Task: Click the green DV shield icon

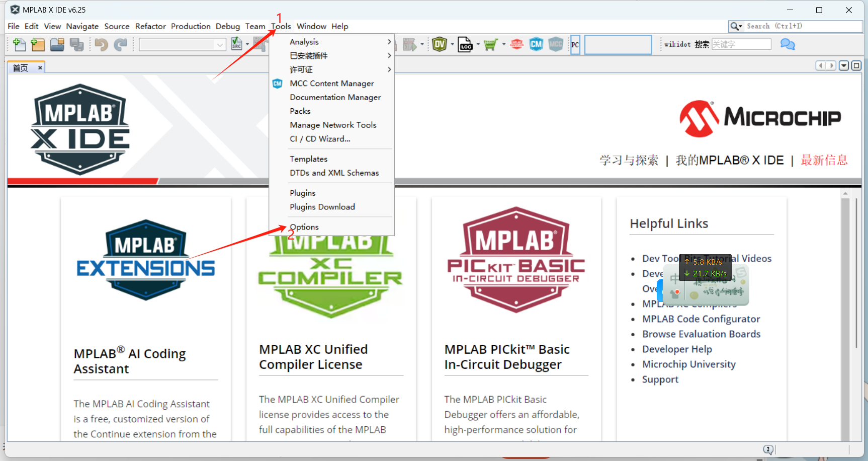Action: 440,44
